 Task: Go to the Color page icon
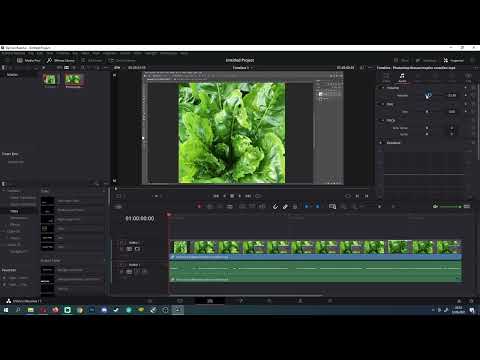[x=269, y=301]
